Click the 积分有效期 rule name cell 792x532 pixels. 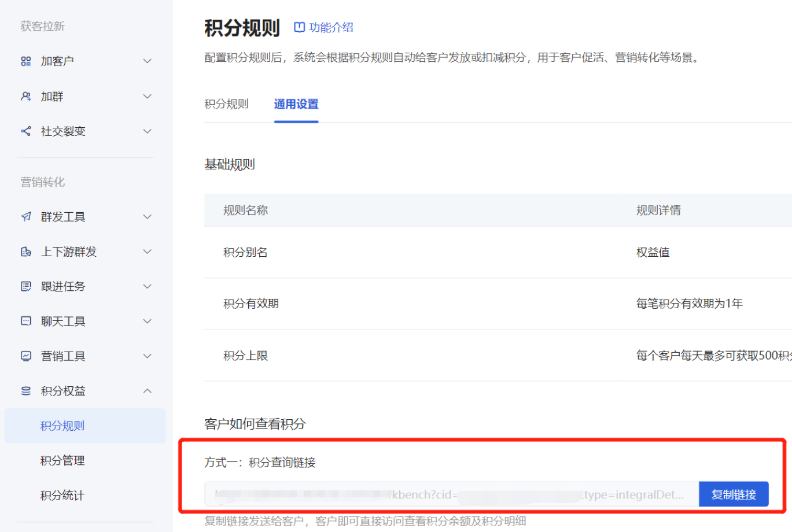[251, 304]
